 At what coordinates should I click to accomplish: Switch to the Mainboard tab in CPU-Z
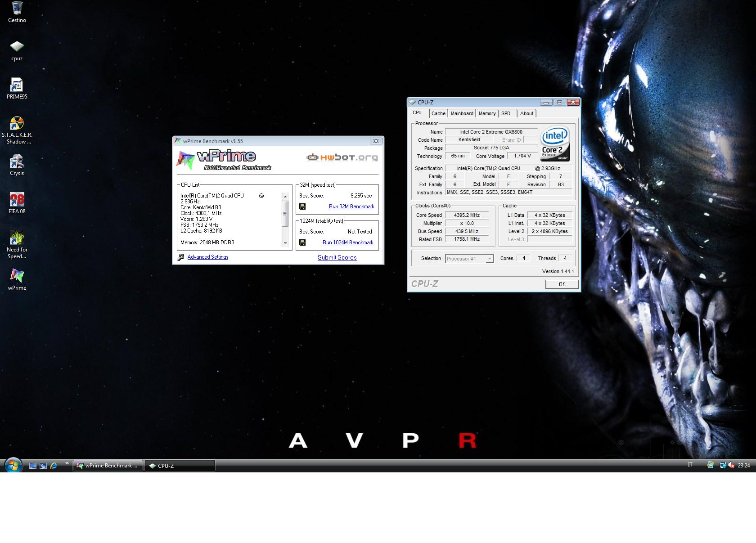(x=462, y=113)
